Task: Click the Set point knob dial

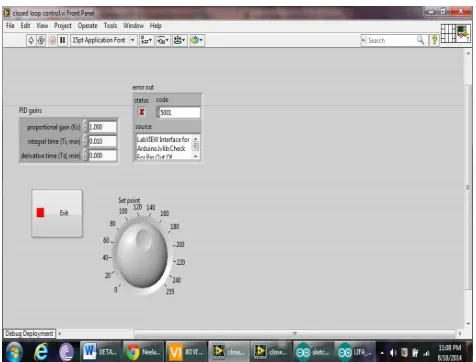Action: (142, 254)
